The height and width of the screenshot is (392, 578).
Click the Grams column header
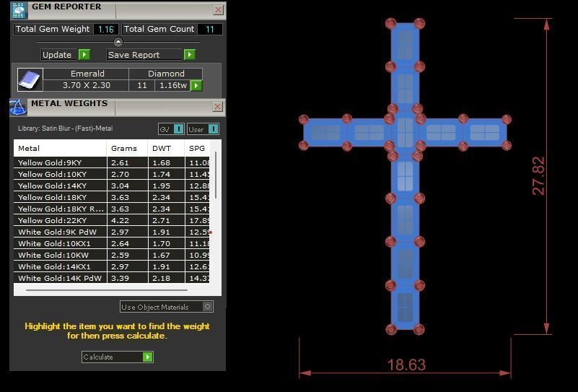pos(127,148)
